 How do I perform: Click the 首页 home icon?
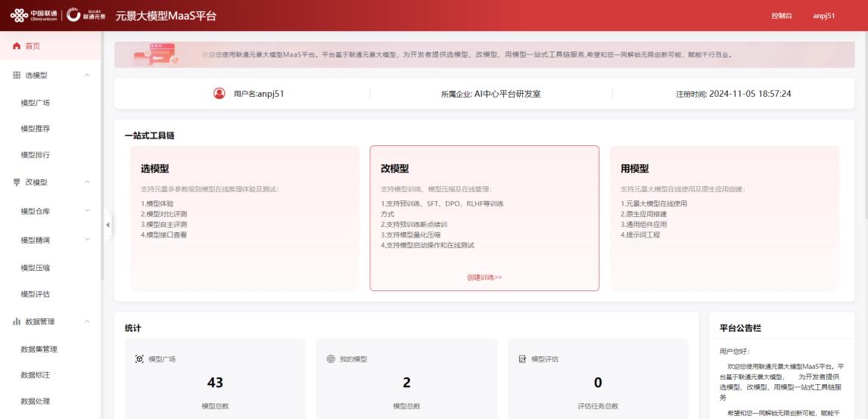pos(17,46)
